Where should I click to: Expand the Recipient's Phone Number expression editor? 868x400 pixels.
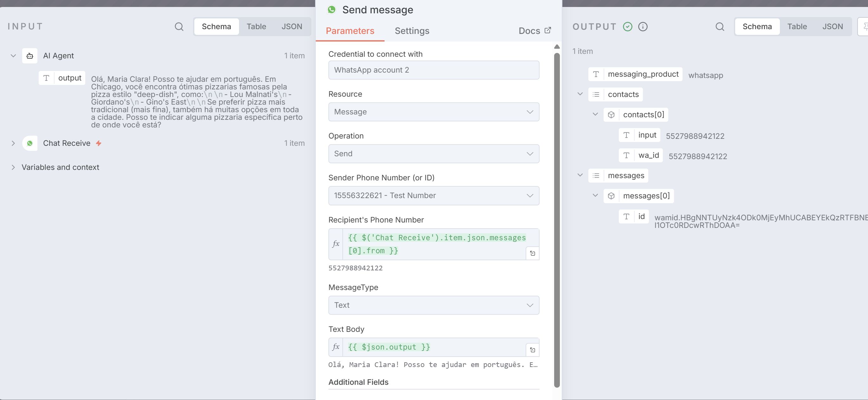(532, 253)
